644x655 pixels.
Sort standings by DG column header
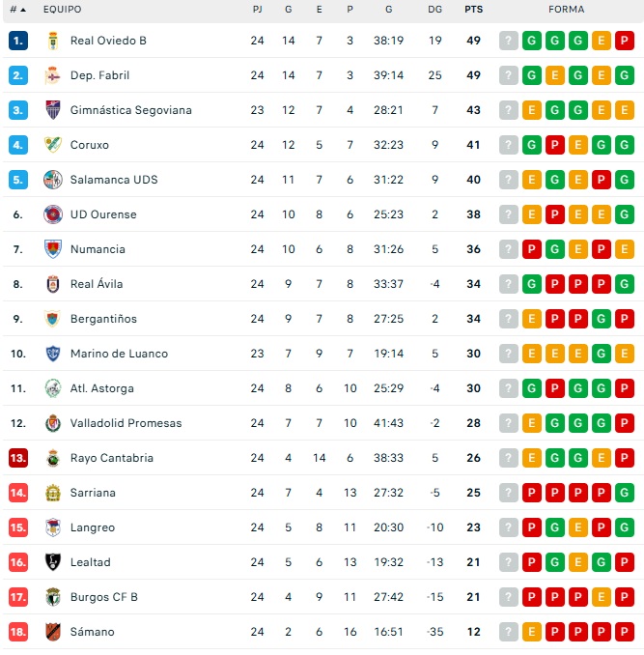434,10
